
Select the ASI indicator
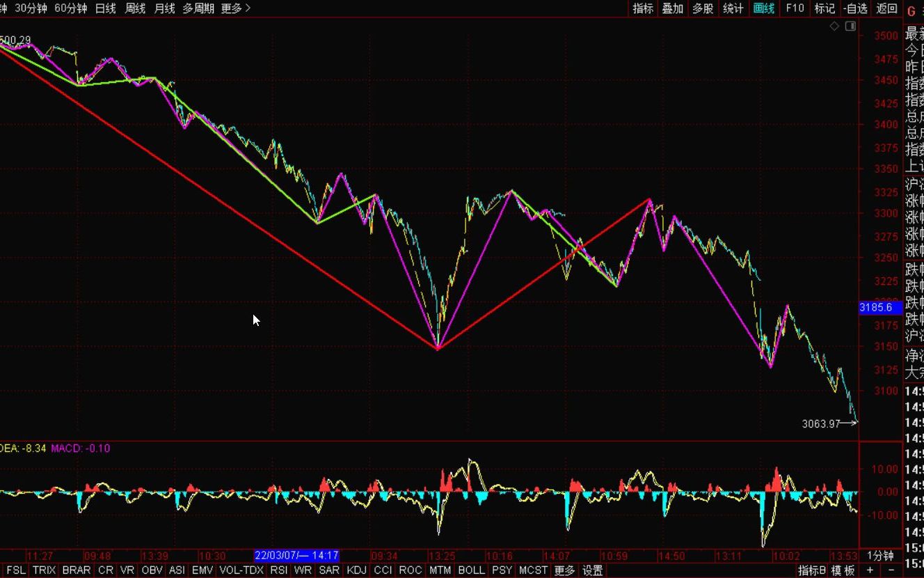pos(177,570)
